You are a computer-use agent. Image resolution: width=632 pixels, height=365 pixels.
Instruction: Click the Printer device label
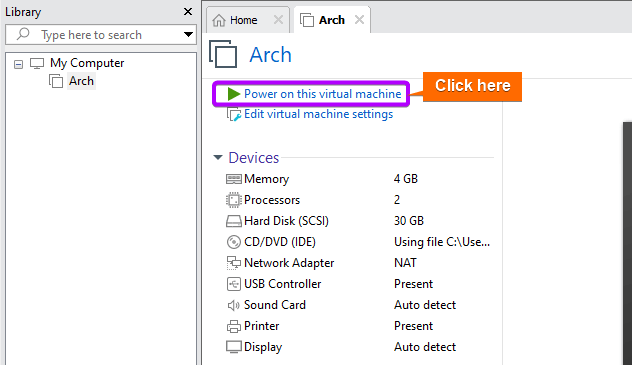point(262,326)
